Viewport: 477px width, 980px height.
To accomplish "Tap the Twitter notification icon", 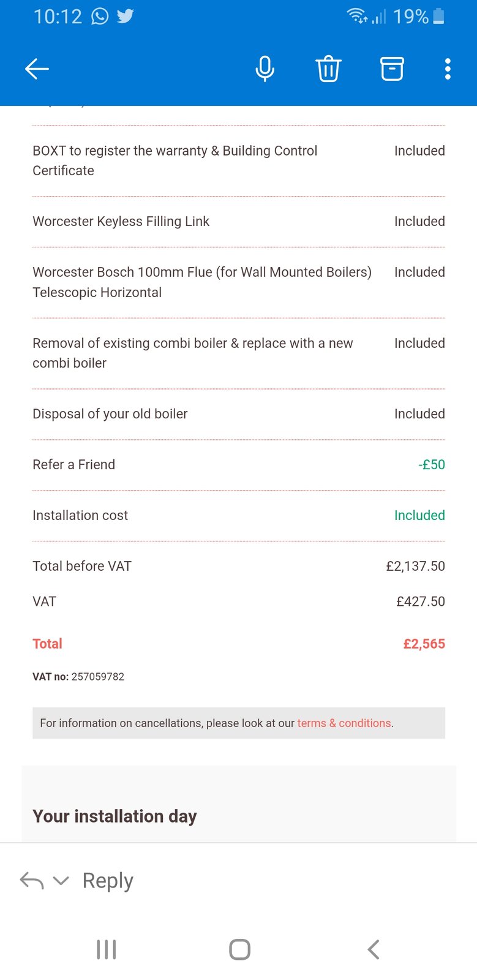I will coord(126,16).
